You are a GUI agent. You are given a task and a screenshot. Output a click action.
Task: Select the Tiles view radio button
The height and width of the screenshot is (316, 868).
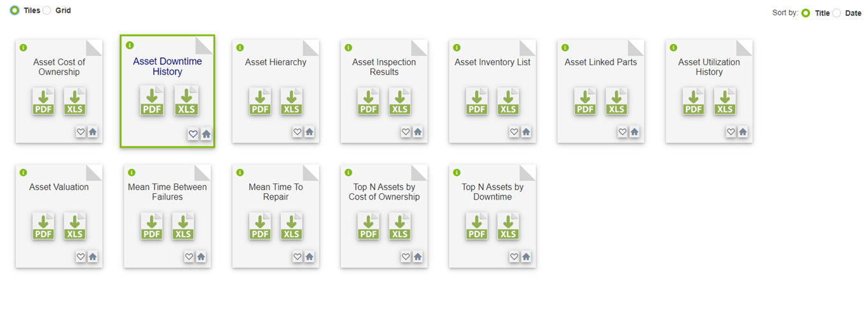[15, 10]
